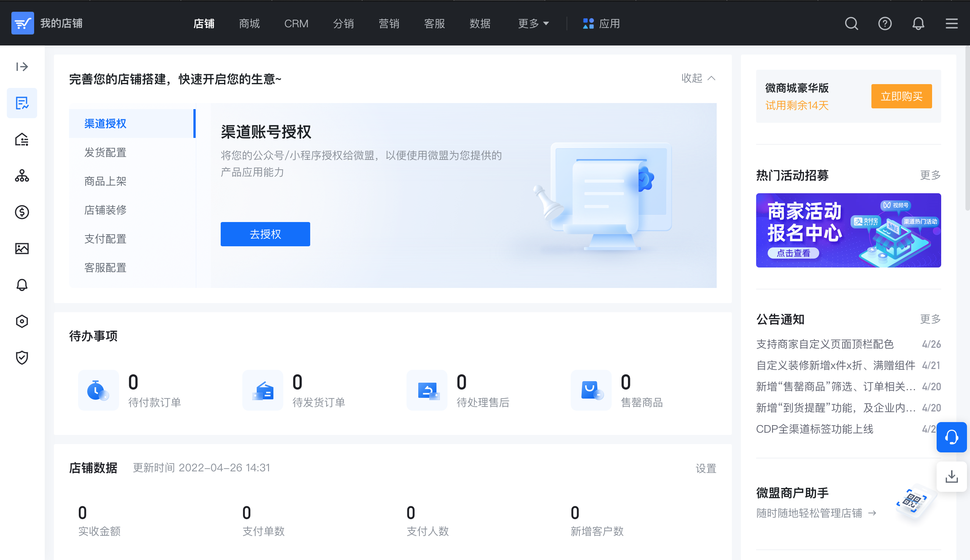The height and width of the screenshot is (560, 970).
Task: Expand the 更多 dropdown in navigation
Action: pos(533,24)
